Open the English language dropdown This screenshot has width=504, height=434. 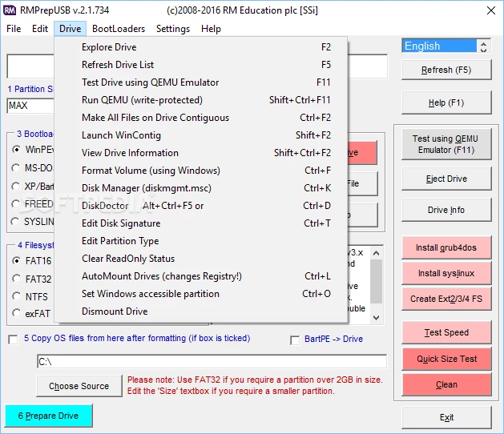tap(446, 46)
